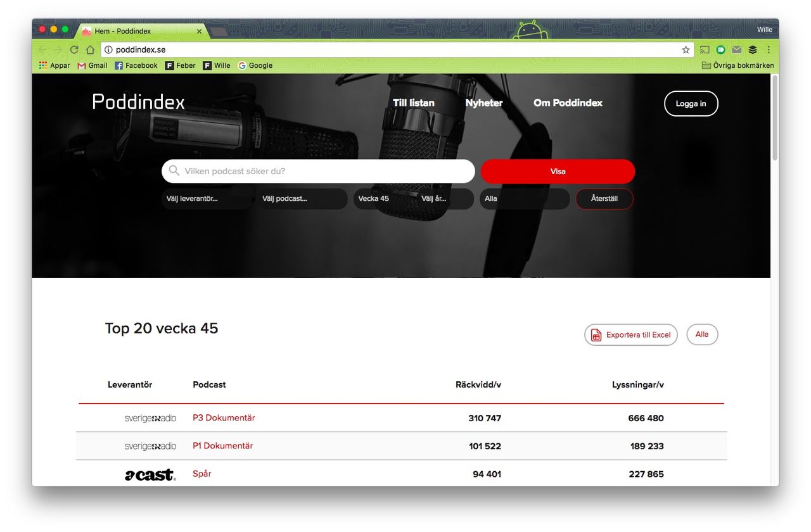Open the Feber bookmark
This screenshot has height=532, width=811.
click(x=181, y=65)
